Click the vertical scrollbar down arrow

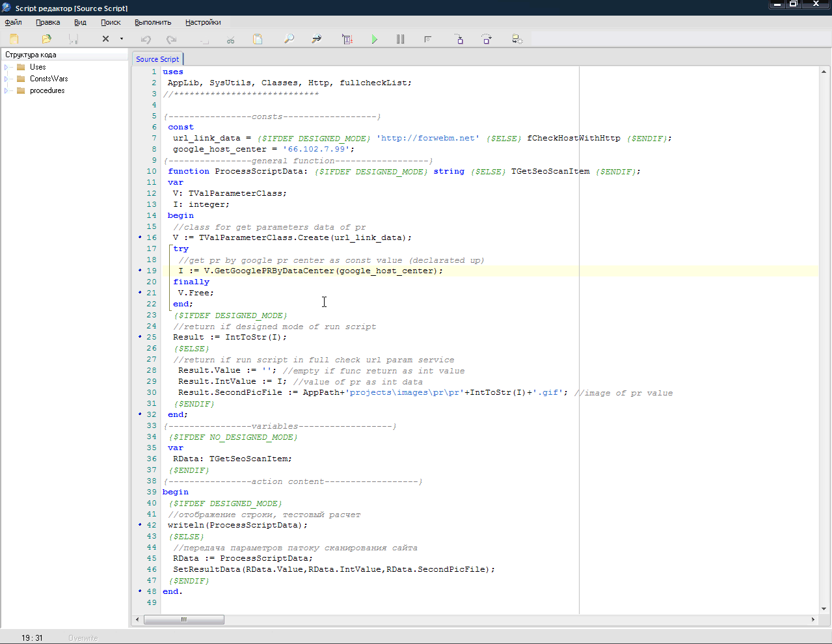pos(824,609)
